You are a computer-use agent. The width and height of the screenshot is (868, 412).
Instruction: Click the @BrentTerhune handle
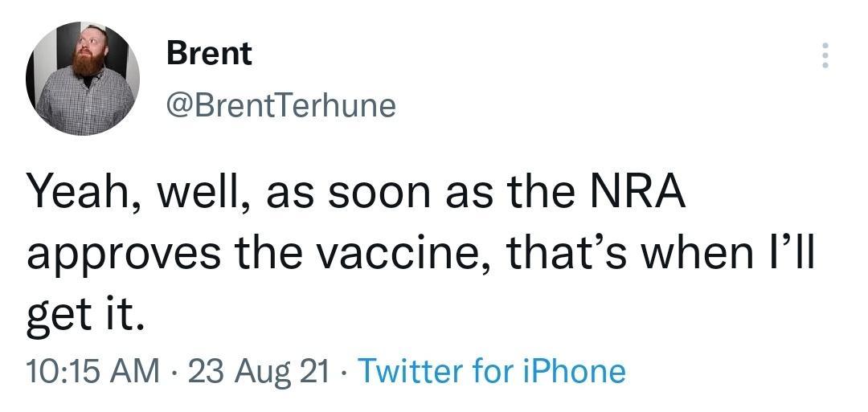coord(280,104)
